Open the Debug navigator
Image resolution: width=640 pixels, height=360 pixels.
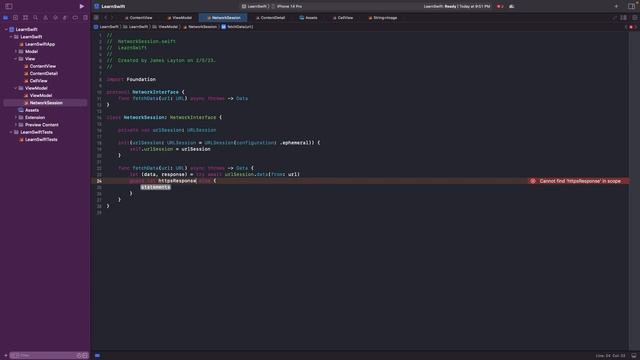[x=65, y=18]
